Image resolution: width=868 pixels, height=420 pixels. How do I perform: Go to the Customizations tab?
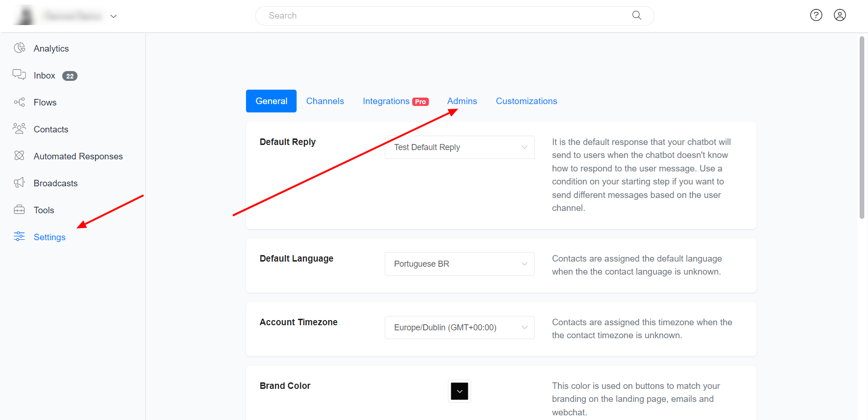tap(526, 101)
